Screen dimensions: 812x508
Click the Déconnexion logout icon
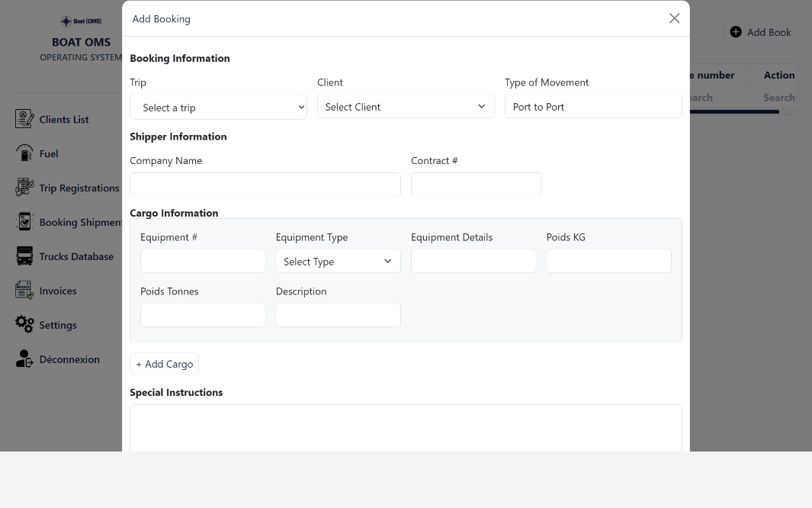(x=24, y=359)
